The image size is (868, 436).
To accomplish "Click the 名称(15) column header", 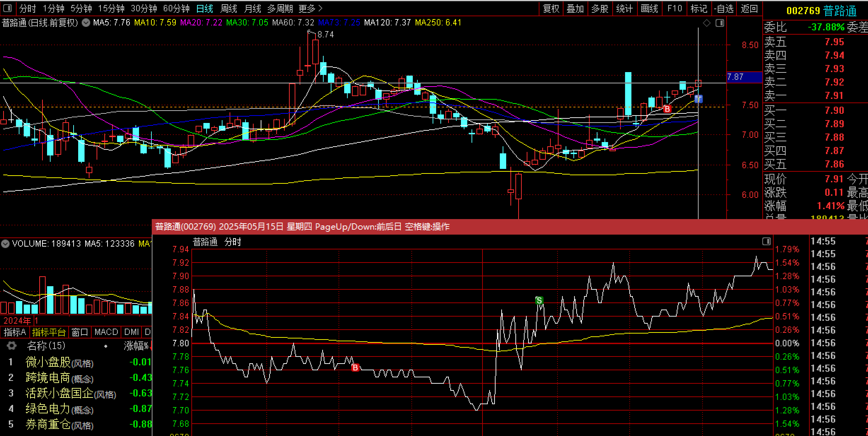I will 46,346.
